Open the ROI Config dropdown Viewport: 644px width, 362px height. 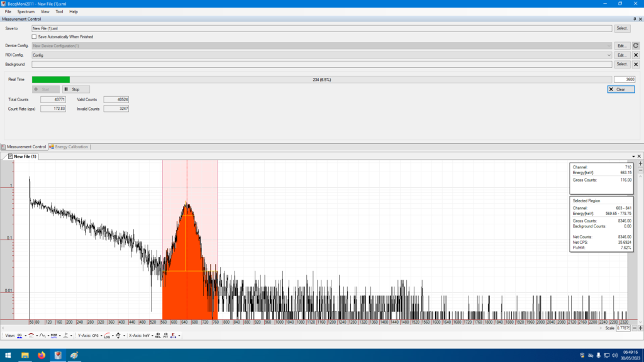tap(609, 55)
